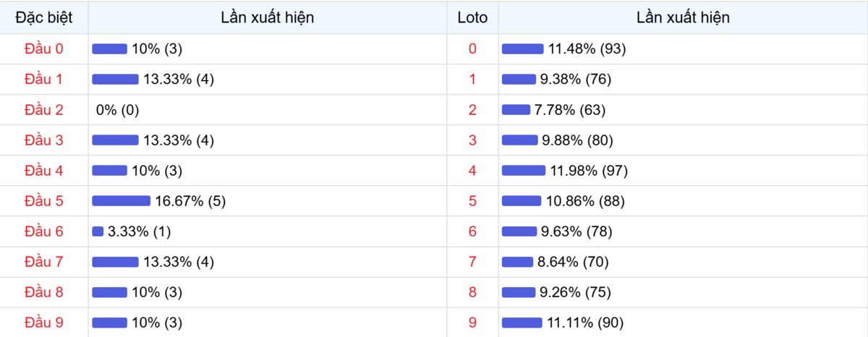Click the Đầu 9 row label
This screenshot has width=868, height=337.
click(44, 323)
